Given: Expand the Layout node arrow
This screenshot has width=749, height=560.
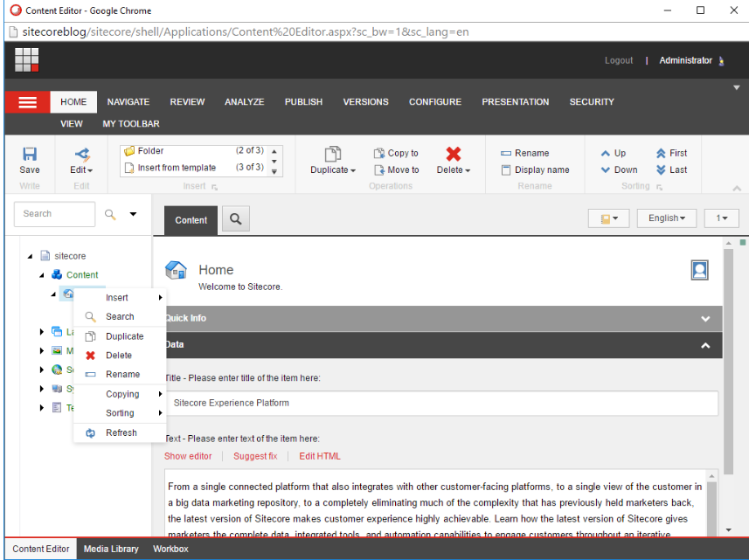Looking at the screenshot, I should (x=42, y=331).
